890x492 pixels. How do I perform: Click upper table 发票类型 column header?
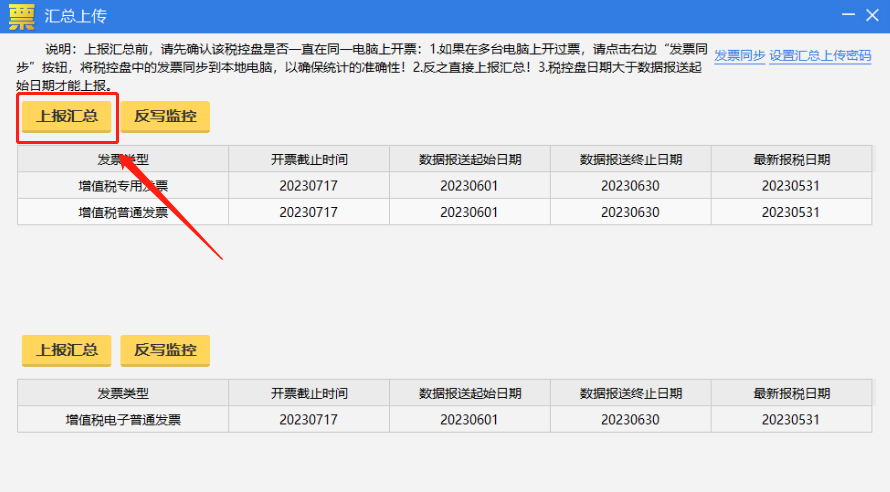coord(123,159)
